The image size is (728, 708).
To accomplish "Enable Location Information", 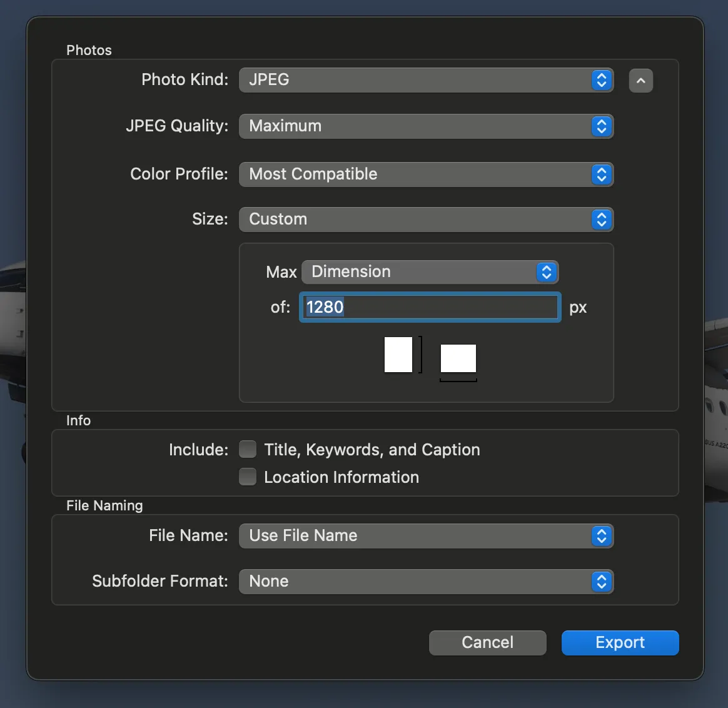I will [247, 477].
